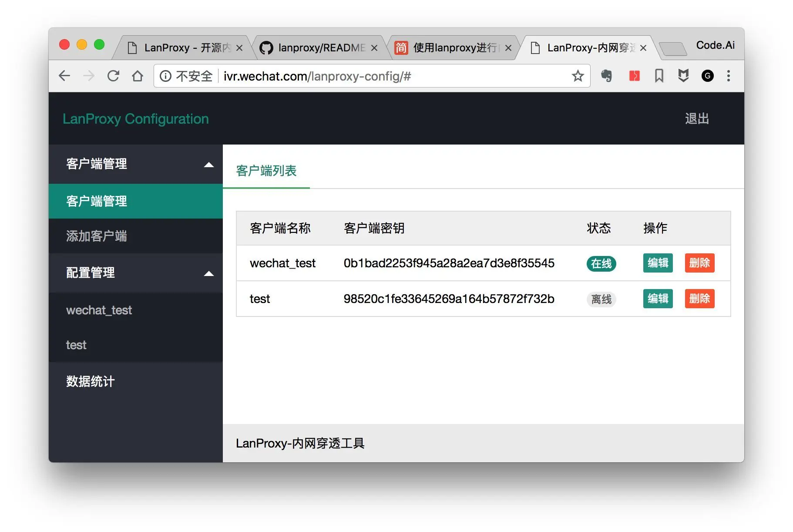793x532 pixels.
Task: Click the Evernote Web Clipper extension icon
Action: pos(607,76)
